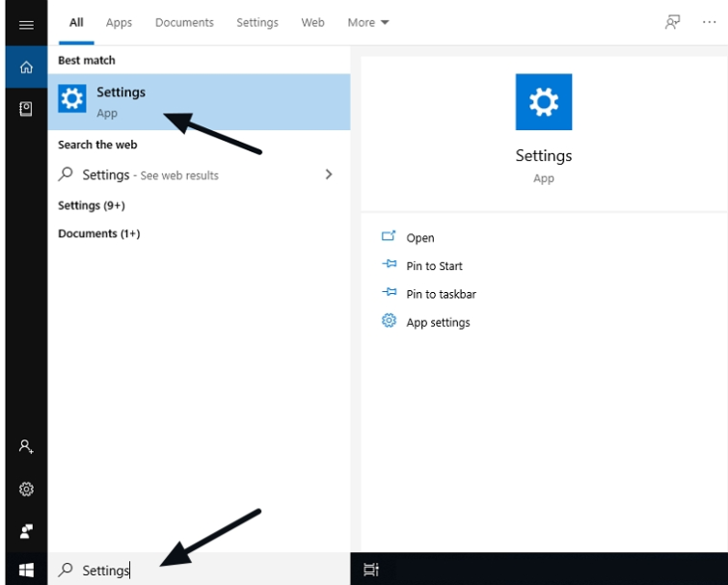
Task: Click the add user account icon
Action: coord(26,447)
